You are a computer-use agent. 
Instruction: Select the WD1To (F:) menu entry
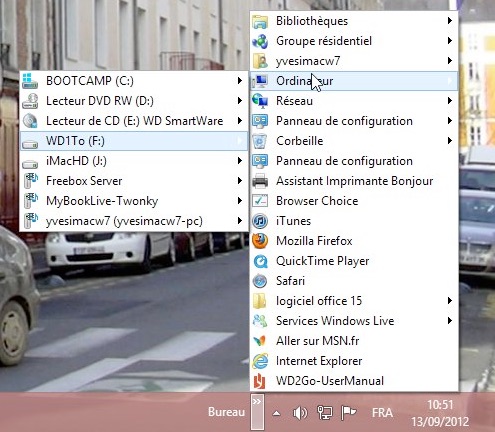134,141
